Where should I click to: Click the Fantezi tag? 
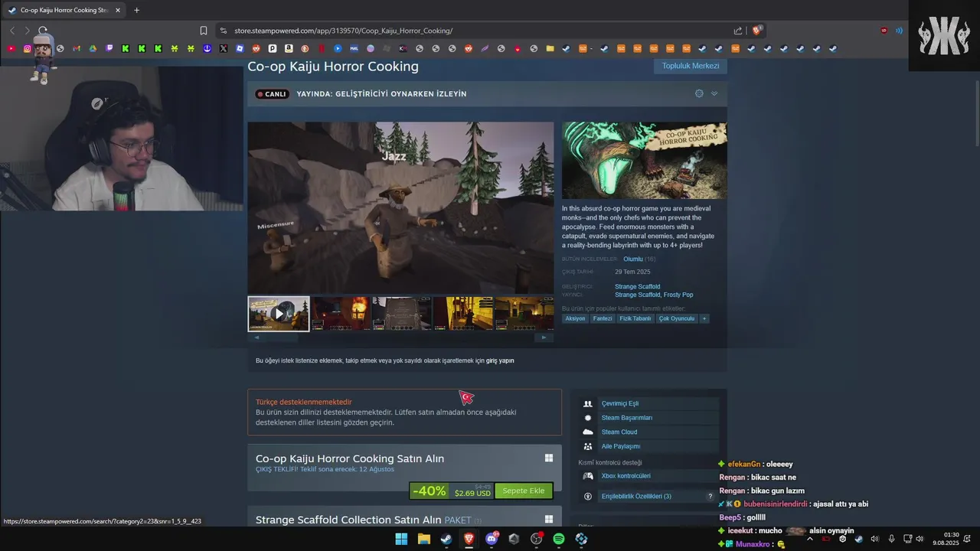pos(603,318)
